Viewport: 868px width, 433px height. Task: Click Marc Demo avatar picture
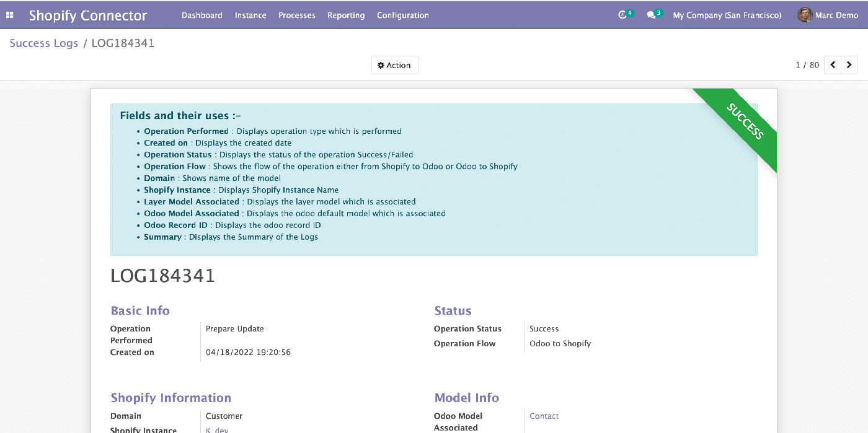(805, 15)
